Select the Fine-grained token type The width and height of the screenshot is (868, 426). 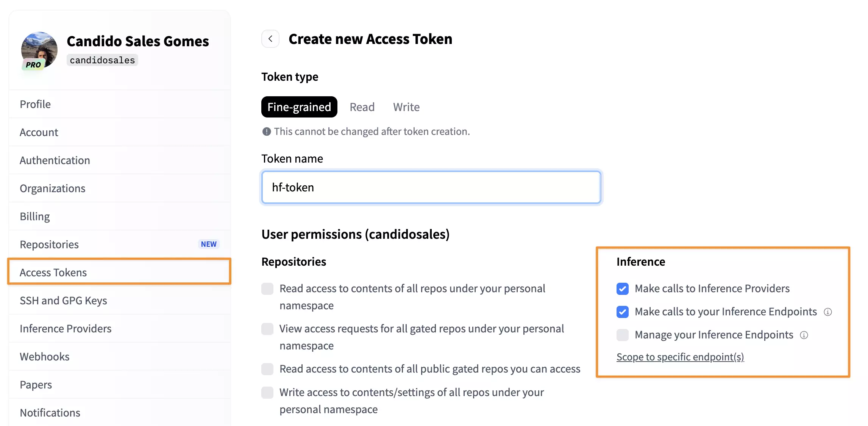pos(299,107)
